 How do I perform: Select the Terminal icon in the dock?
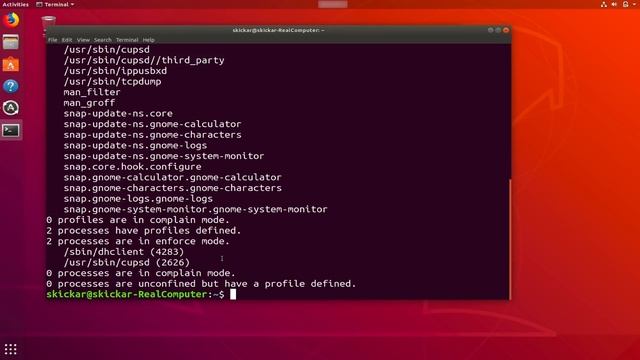pyautogui.click(x=11, y=131)
